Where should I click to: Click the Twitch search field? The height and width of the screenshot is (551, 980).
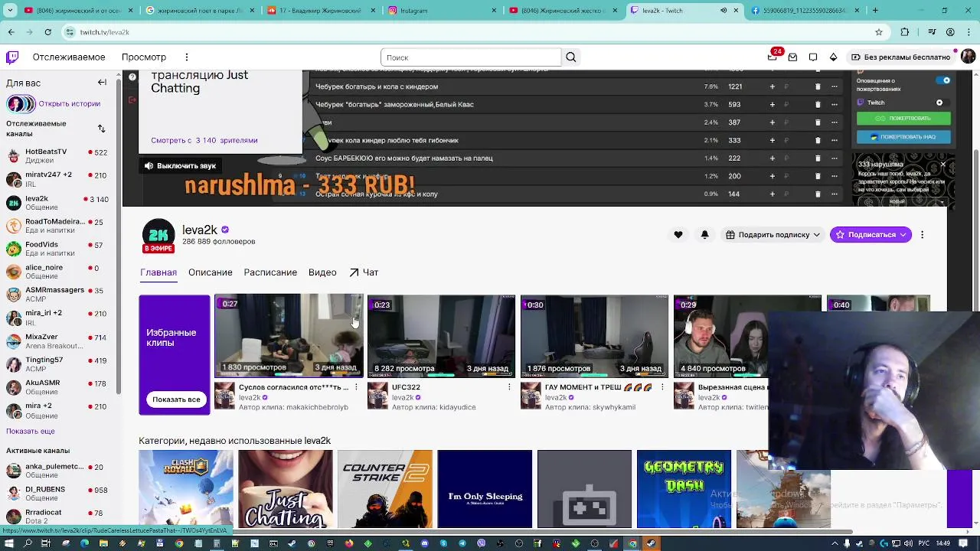[471, 57]
